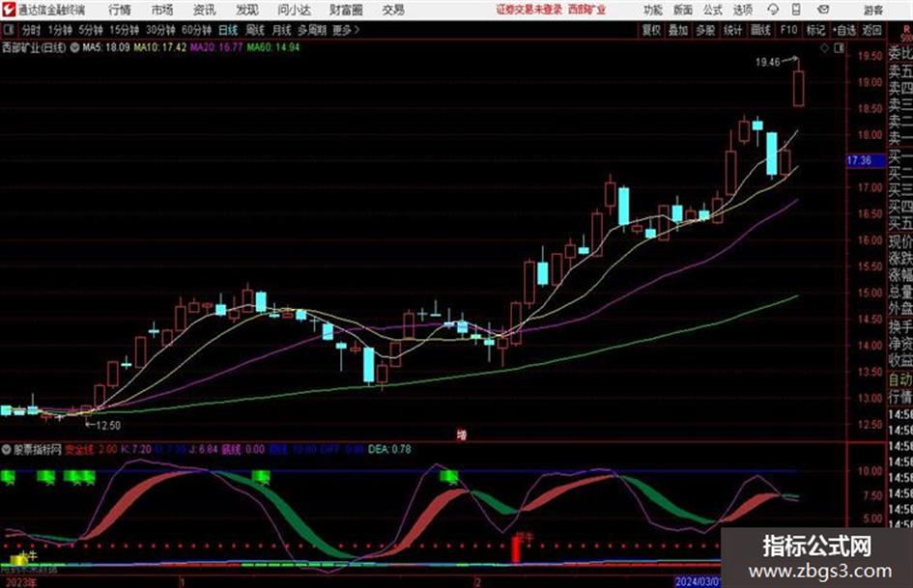The width and height of the screenshot is (913, 588).
Task: Click the 证券交易未登录 login status link
Action: pos(529,10)
